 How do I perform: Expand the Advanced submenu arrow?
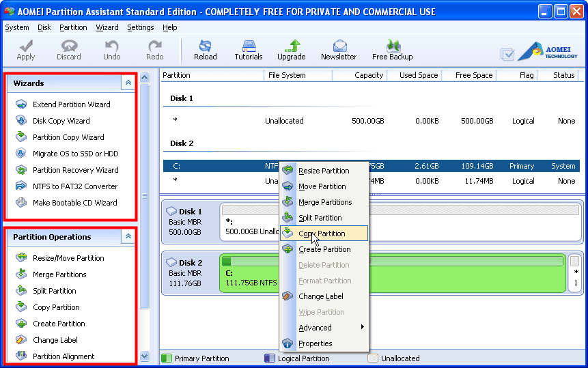coord(362,327)
